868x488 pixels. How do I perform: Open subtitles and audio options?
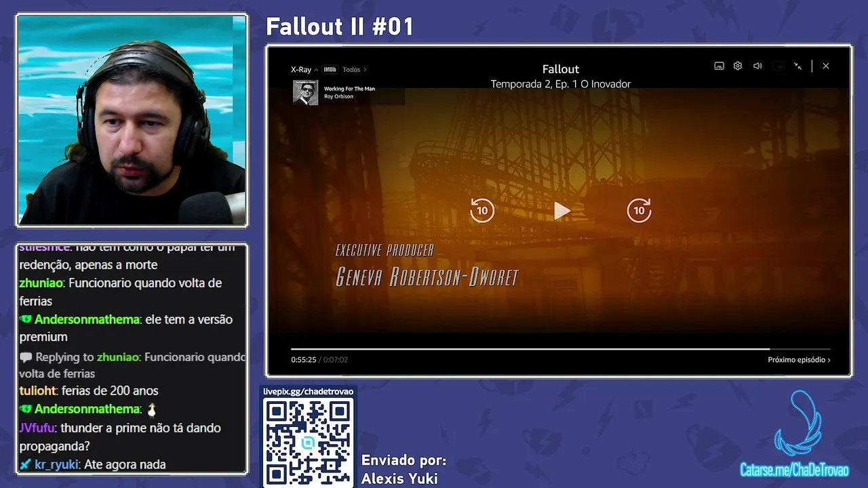tap(719, 66)
